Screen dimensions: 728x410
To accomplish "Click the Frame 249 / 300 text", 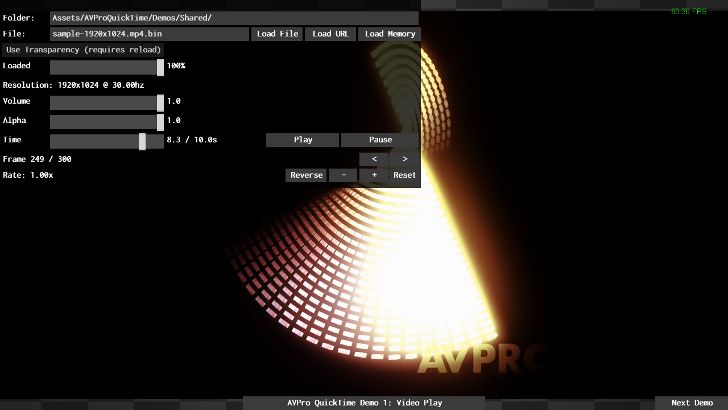I will pos(37,159).
